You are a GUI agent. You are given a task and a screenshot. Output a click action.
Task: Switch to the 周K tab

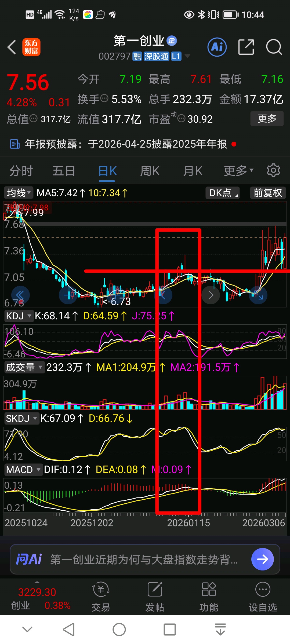pos(150,171)
